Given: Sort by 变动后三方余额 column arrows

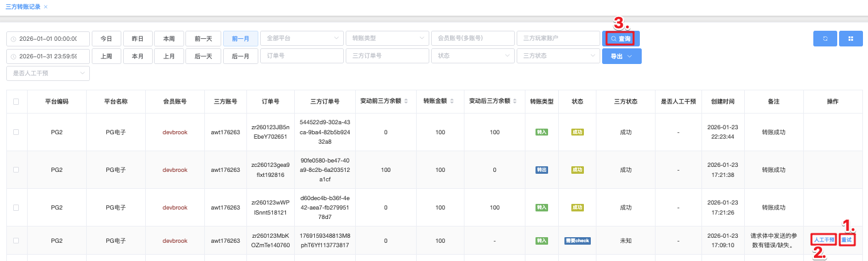Looking at the screenshot, I should coord(514,102).
